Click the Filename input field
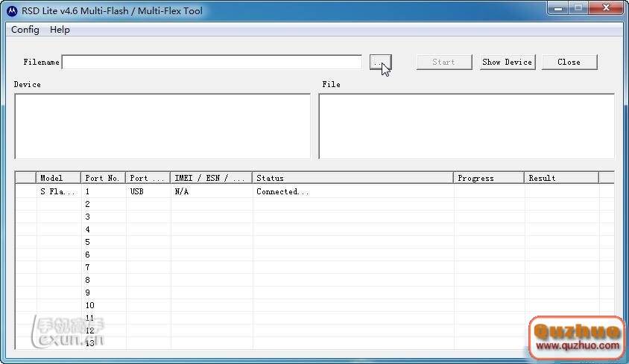This screenshot has height=364, width=629. (212, 62)
